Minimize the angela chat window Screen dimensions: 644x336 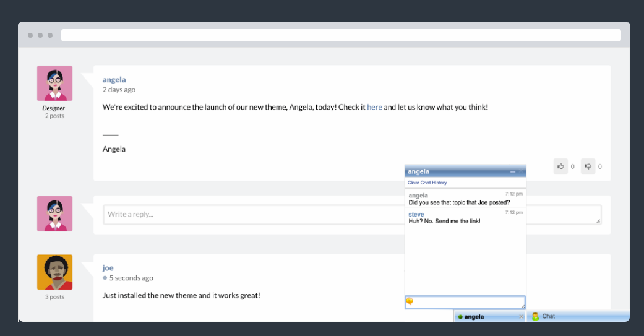pyautogui.click(x=513, y=171)
